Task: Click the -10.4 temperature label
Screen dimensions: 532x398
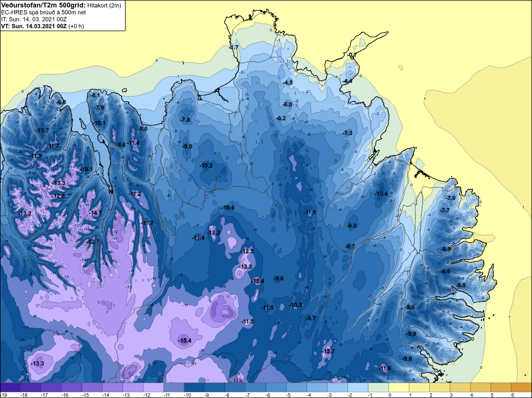Action: (381, 194)
